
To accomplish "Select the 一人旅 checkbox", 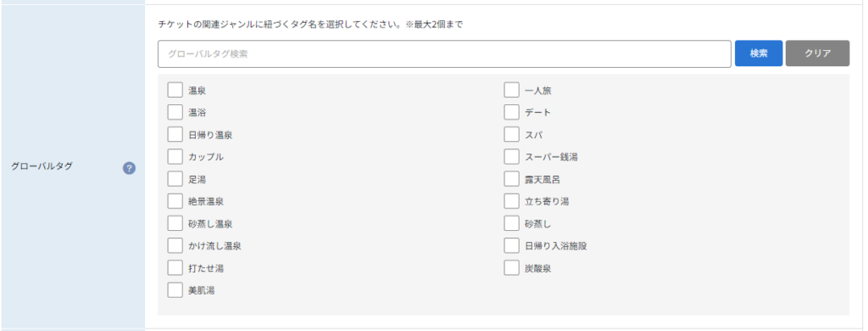I will [x=511, y=90].
